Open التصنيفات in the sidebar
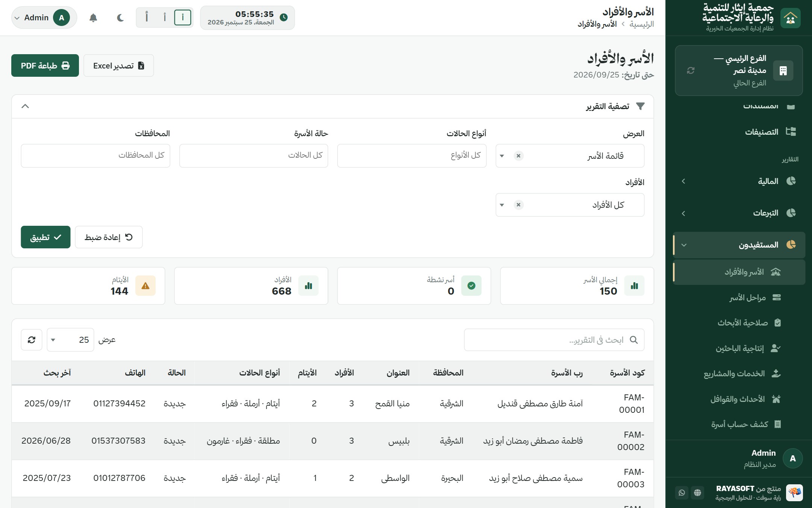 (739, 132)
